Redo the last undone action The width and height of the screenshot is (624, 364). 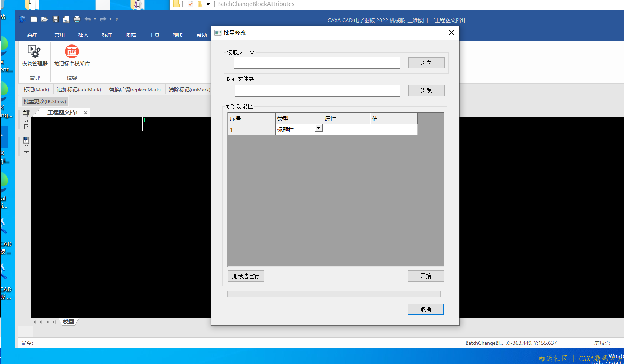tap(103, 19)
